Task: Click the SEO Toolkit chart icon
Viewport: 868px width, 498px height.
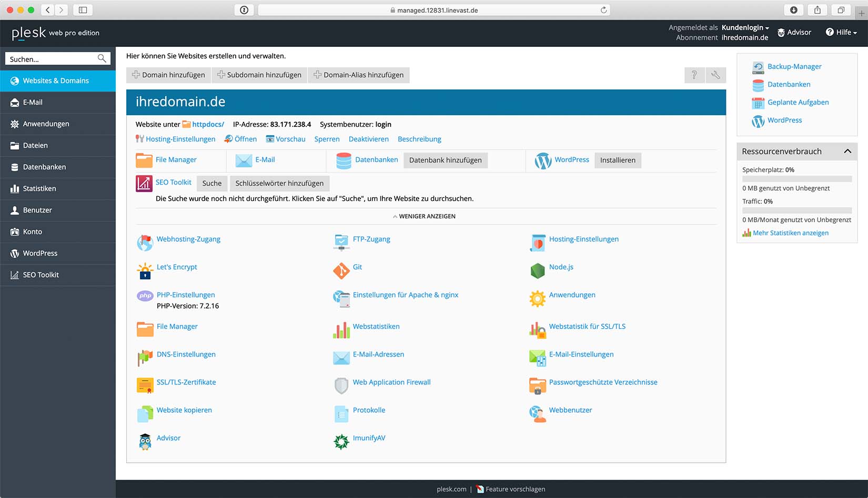Action: [x=144, y=183]
